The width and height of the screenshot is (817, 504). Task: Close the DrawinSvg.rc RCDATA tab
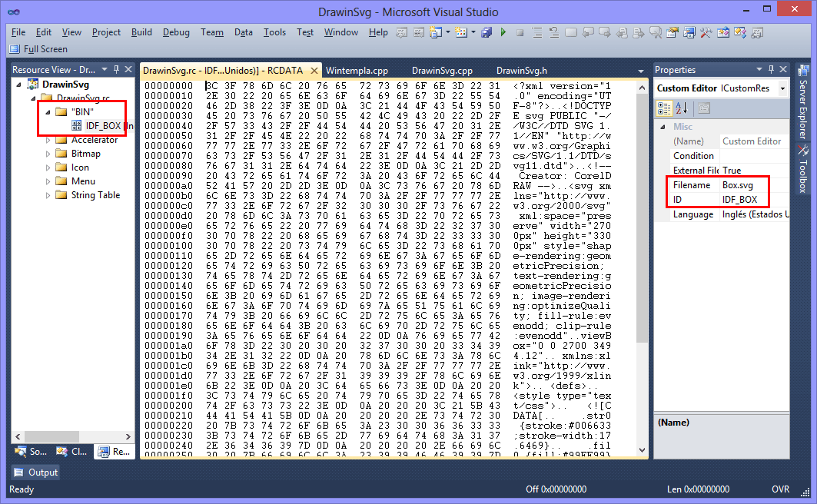tap(314, 70)
